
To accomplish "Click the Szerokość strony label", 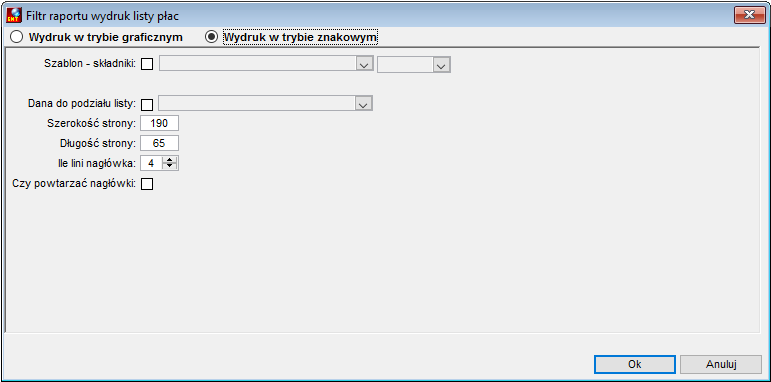I will [x=91, y=123].
